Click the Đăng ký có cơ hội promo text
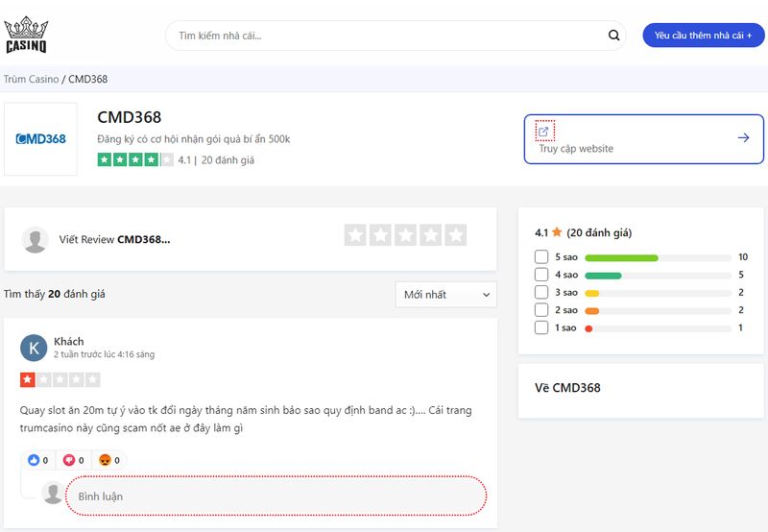 pos(194,139)
